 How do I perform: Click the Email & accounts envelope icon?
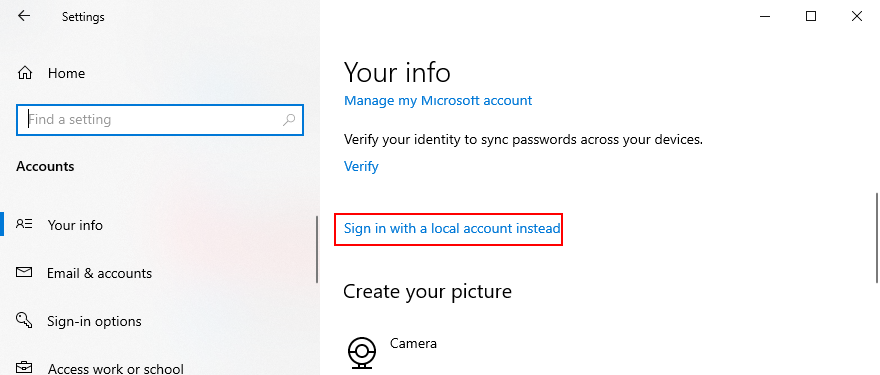tap(24, 273)
